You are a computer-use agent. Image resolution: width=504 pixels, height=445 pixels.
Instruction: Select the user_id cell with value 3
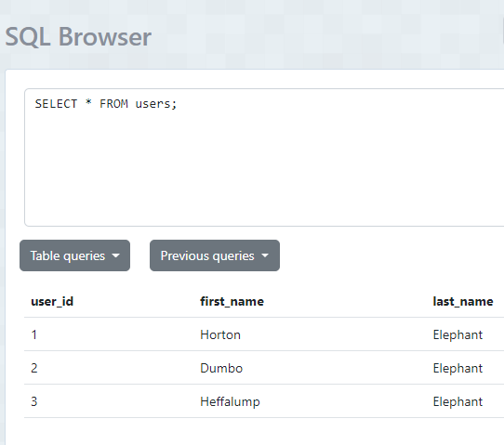coord(34,401)
